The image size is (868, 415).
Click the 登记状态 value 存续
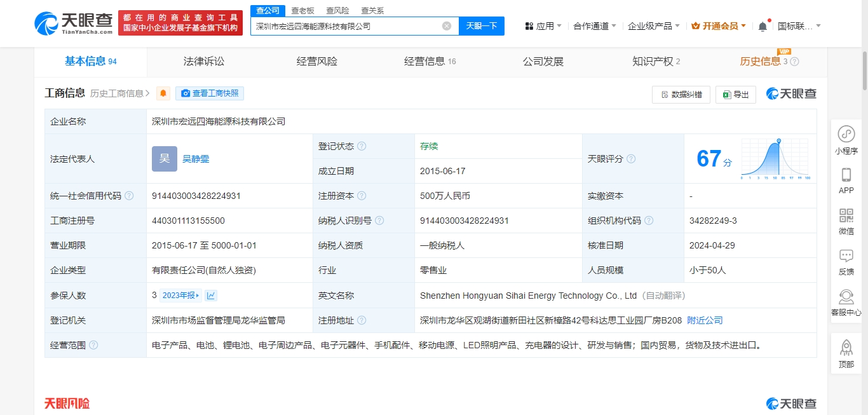[429, 146]
